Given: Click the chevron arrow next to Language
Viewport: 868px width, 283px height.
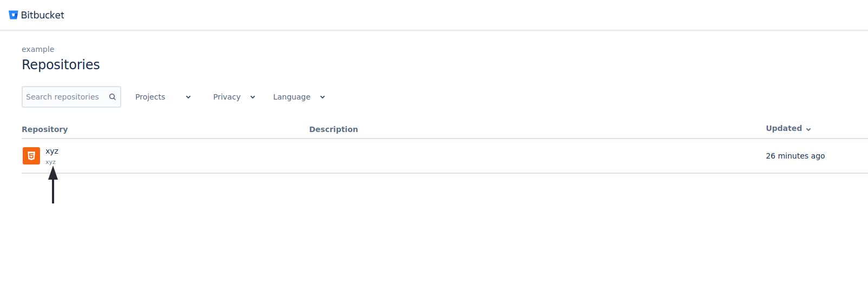Looking at the screenshot, I should coord(323,97).
